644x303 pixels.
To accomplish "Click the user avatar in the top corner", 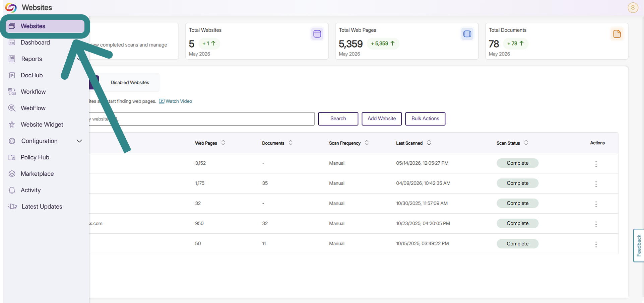I will click(x=633, y=8).
